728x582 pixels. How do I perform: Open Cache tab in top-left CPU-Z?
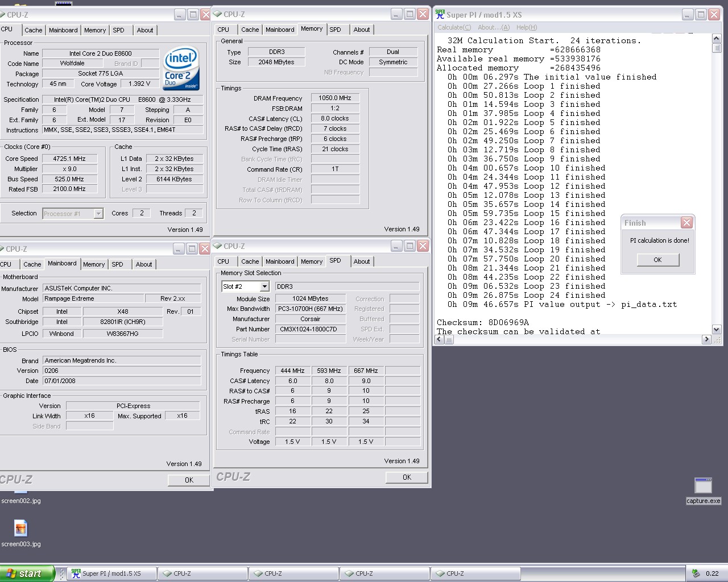[33, 30]
